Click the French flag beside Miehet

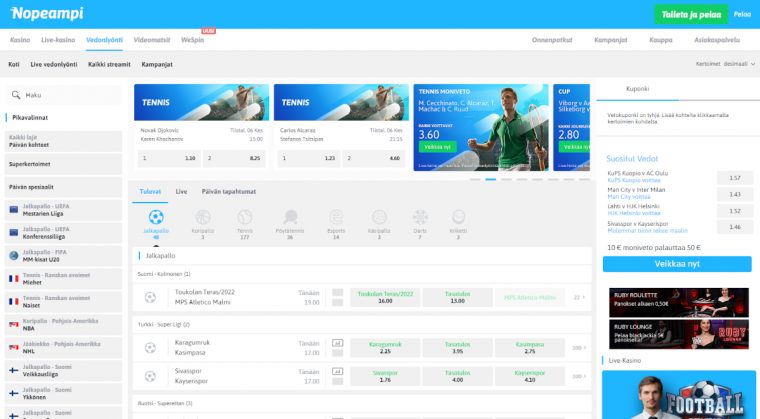[x=14, y=278]
